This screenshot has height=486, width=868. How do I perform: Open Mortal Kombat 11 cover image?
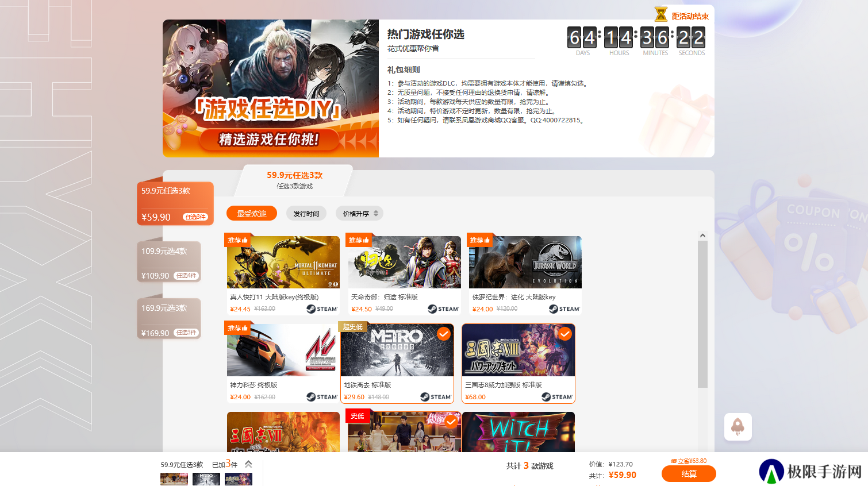(283, 262)
